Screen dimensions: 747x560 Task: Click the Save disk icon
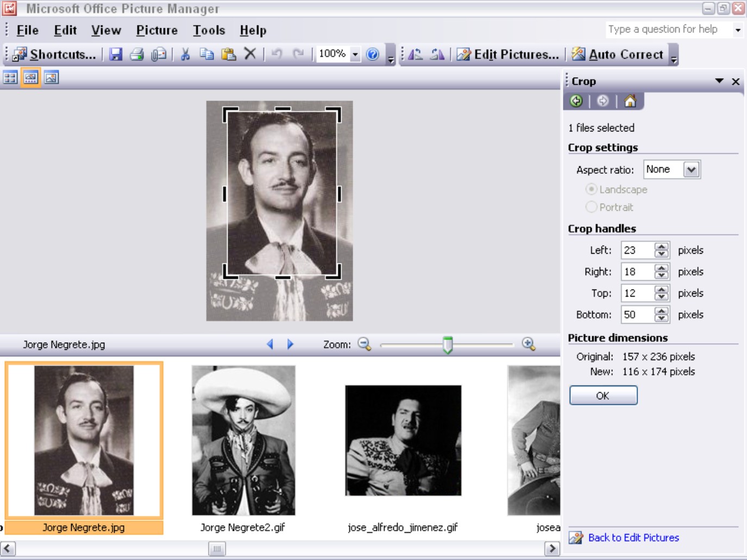click(x=116, y=54)
